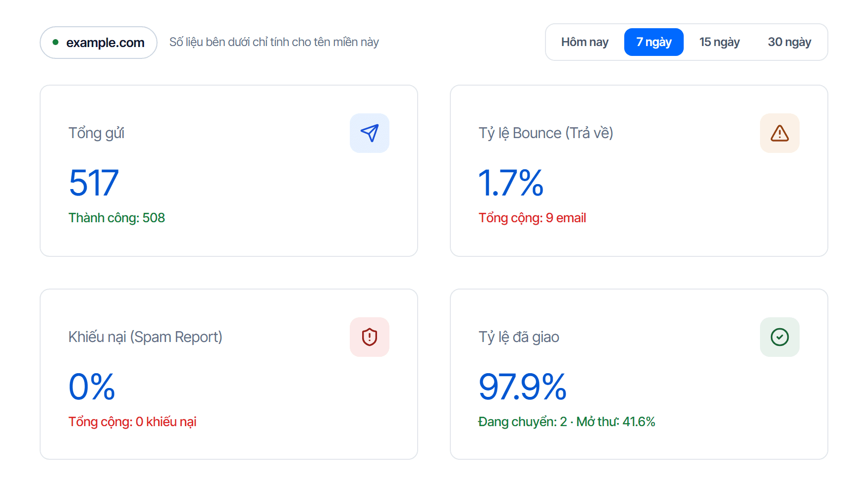868x488 pixels.
Task: Click the Thành công: 508 text
Action: coord(116,218)
